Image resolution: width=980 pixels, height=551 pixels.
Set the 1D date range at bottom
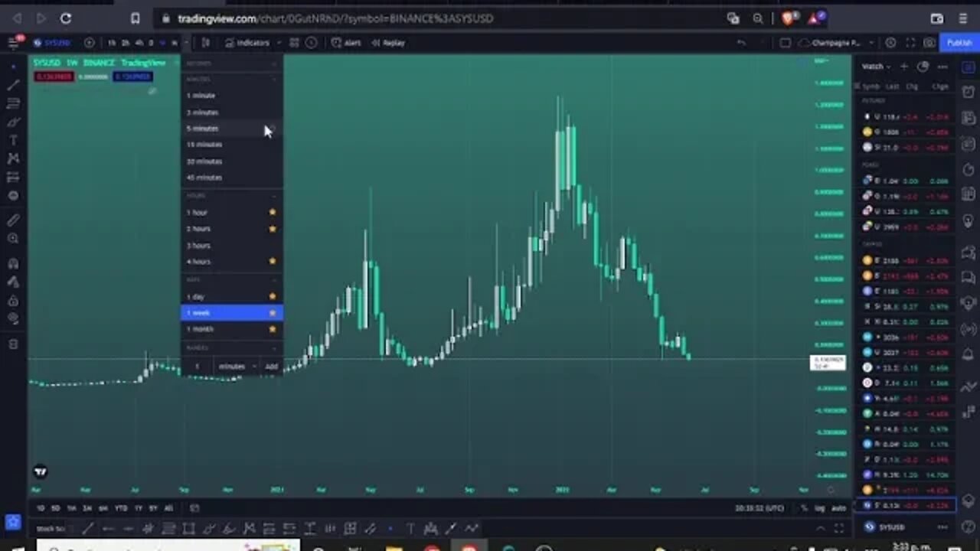coord(41,508)
